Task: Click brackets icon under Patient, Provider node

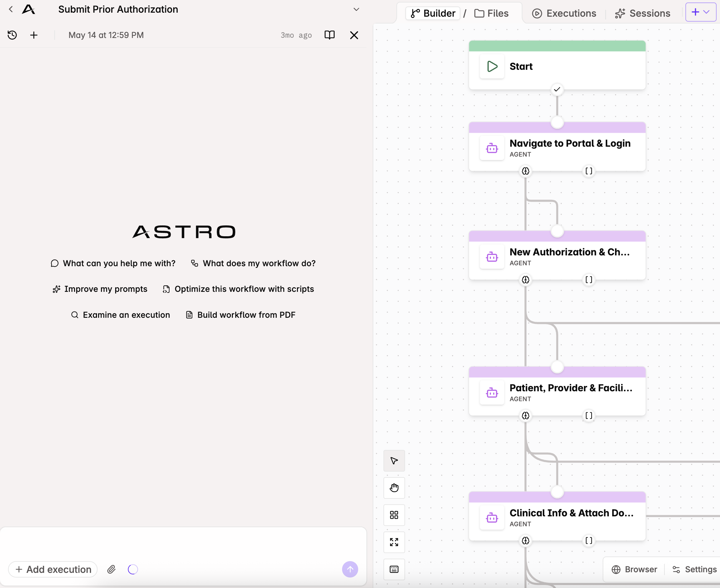Action: pos(589,416)
